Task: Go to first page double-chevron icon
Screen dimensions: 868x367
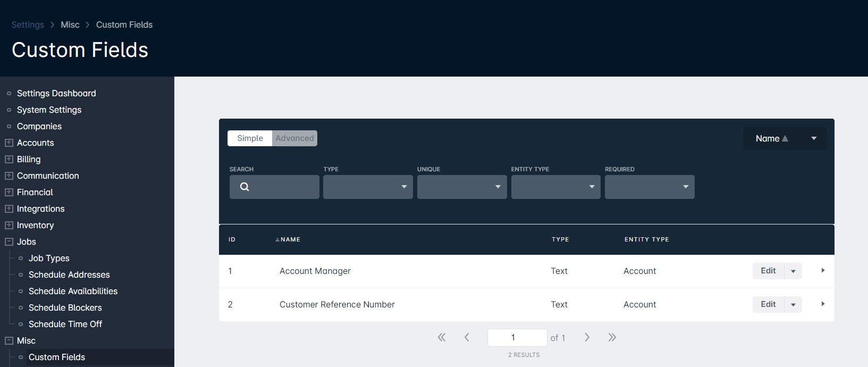Action: click(442, 337)
